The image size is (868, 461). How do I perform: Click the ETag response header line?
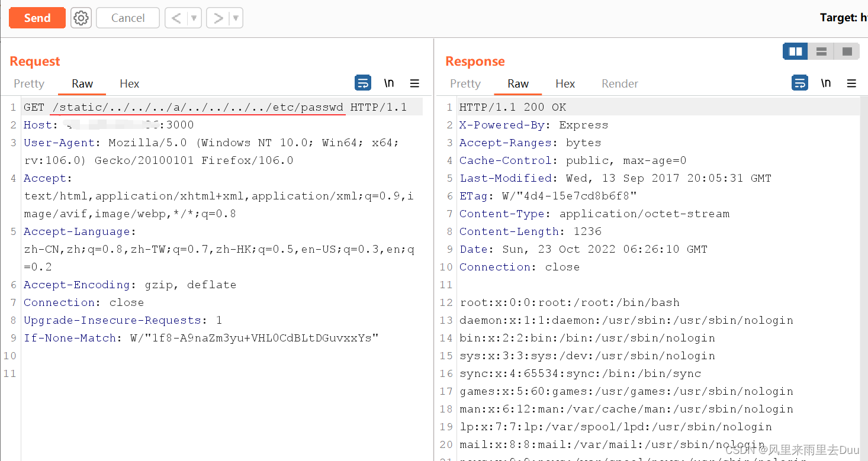click(548, 196)
